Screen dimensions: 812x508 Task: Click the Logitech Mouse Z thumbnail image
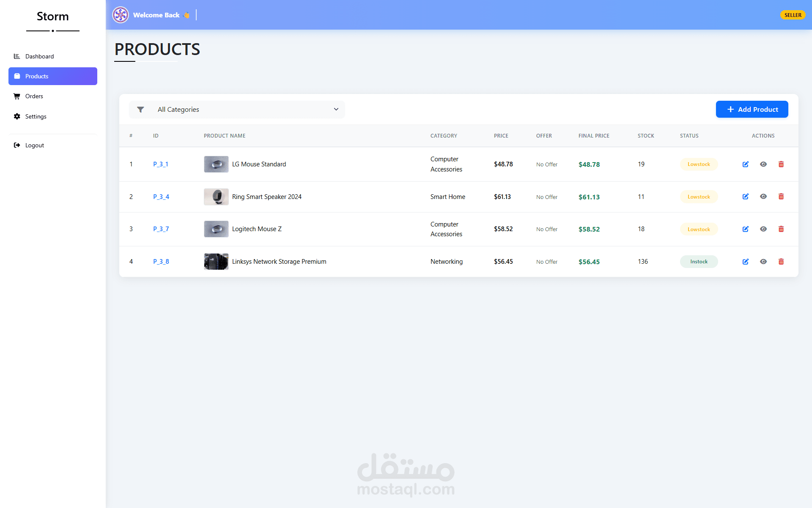216,229
